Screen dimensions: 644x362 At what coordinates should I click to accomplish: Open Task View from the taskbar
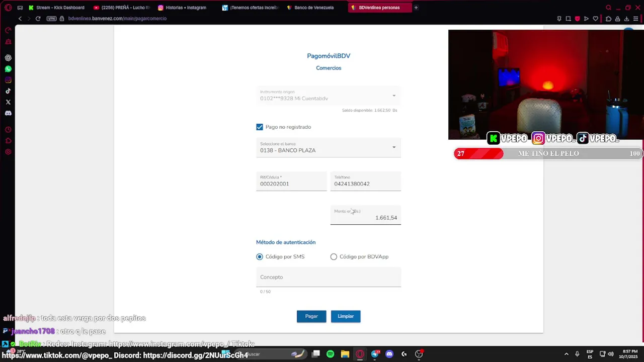[315, 354]
